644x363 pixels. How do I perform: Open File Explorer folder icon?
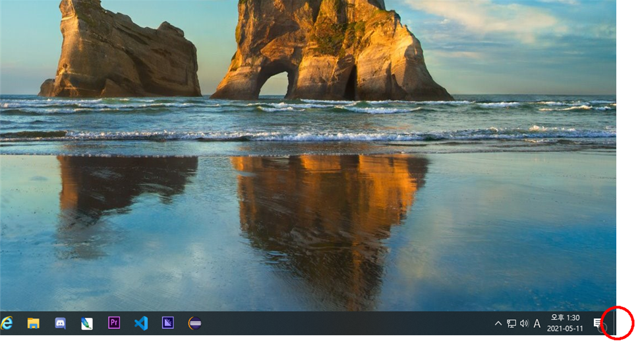coord(33,323)
